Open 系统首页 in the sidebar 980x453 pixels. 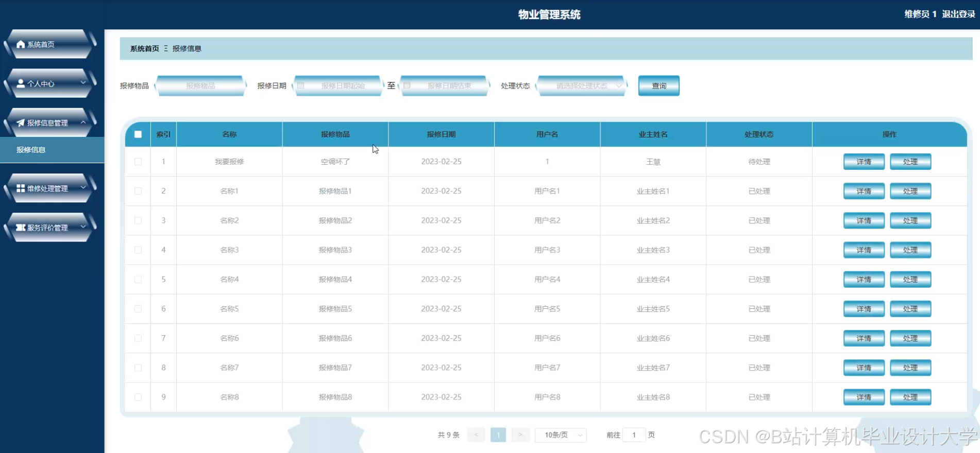pyautogui.click(x=50, y=44)
